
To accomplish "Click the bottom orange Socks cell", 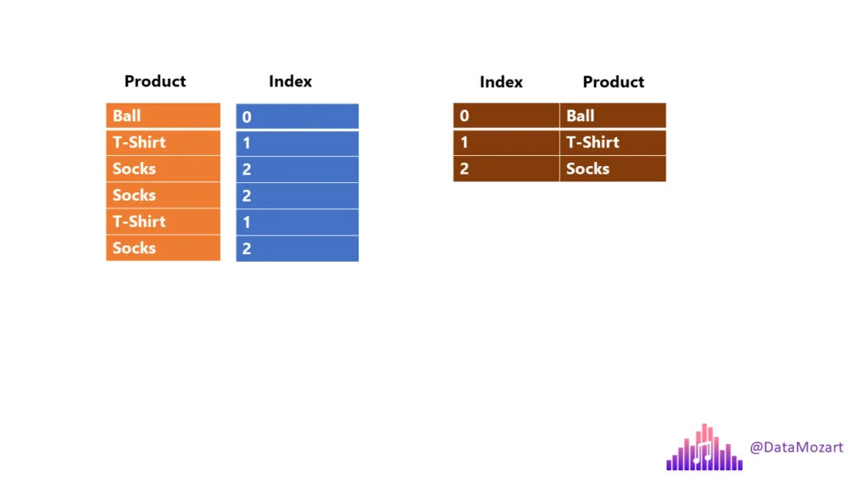I will (x=163, y=248).
